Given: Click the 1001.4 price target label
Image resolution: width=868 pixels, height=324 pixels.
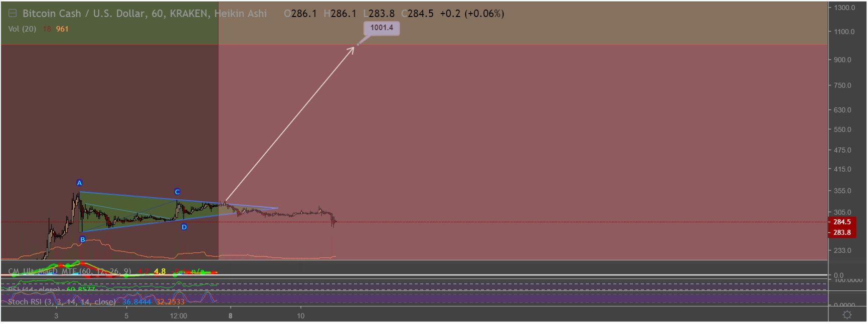Looking at the screenshot, I should (x=382, y=28).
